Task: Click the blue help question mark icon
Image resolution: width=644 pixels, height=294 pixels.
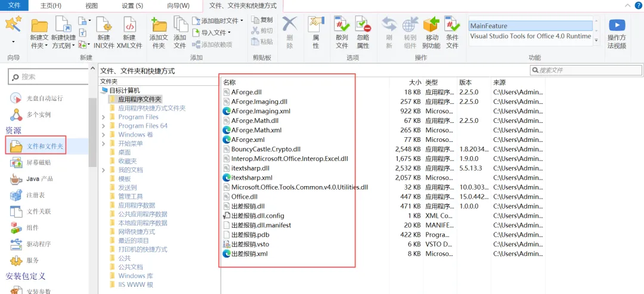Action: (x=638, y=5)
